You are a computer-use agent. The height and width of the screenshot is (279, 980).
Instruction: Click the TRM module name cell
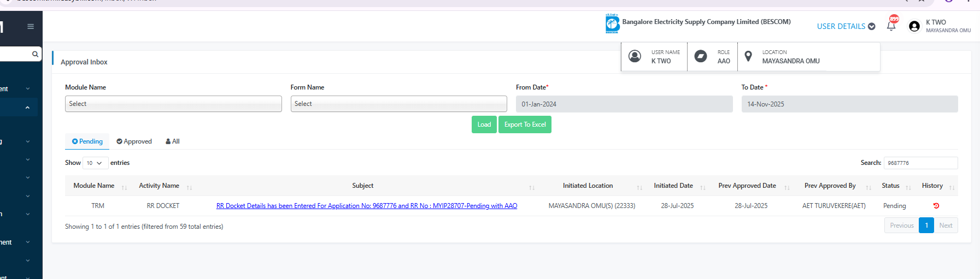click(x=98, y=206)
